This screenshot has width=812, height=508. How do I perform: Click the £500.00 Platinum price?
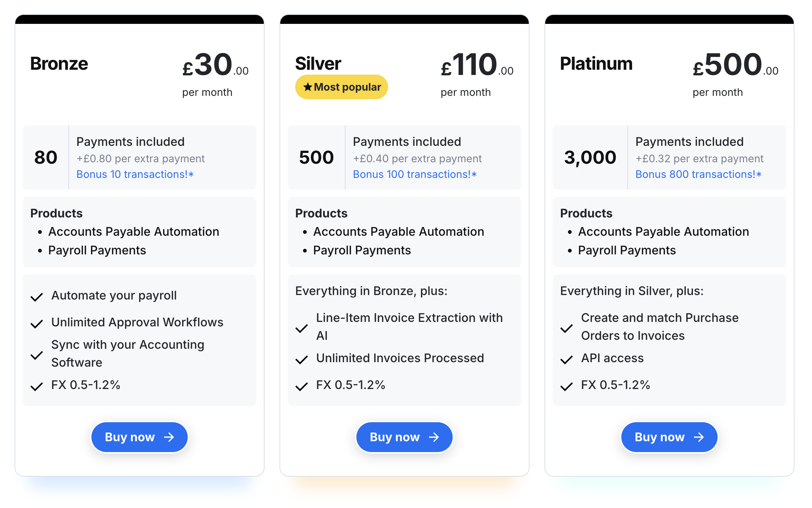(736, 65)
